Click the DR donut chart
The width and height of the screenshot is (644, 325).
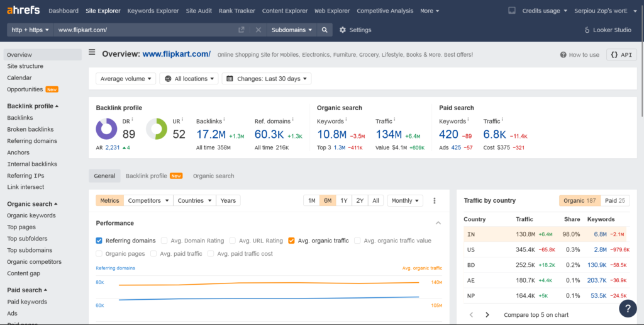click(x=106, y=129)
